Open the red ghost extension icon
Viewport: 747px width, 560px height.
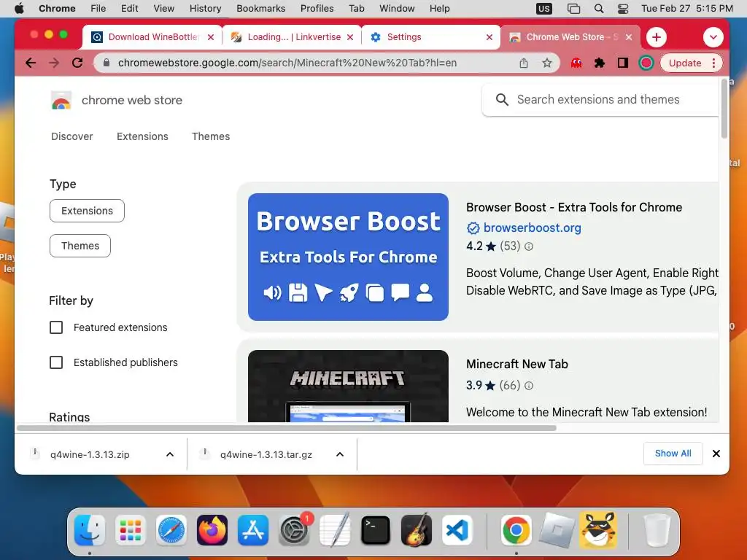tap(576, 63)
